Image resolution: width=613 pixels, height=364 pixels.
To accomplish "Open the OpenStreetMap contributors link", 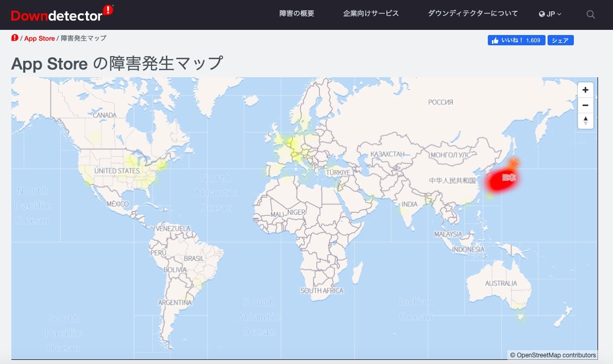I will coord(553,355).
